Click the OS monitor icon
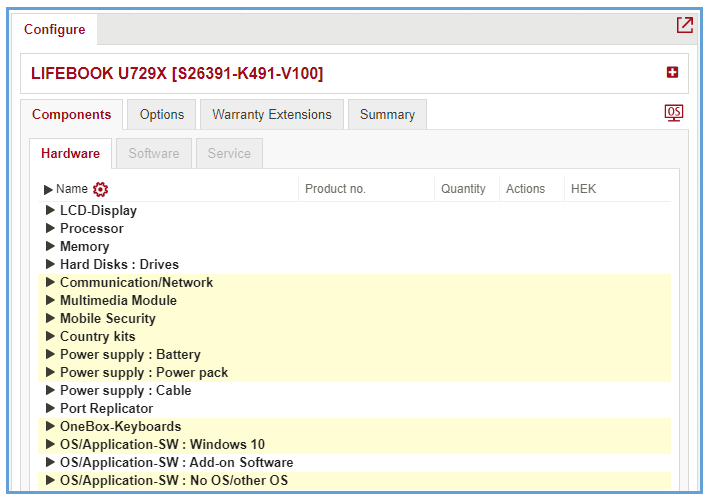The image size is (708, 498). [674, 113]
